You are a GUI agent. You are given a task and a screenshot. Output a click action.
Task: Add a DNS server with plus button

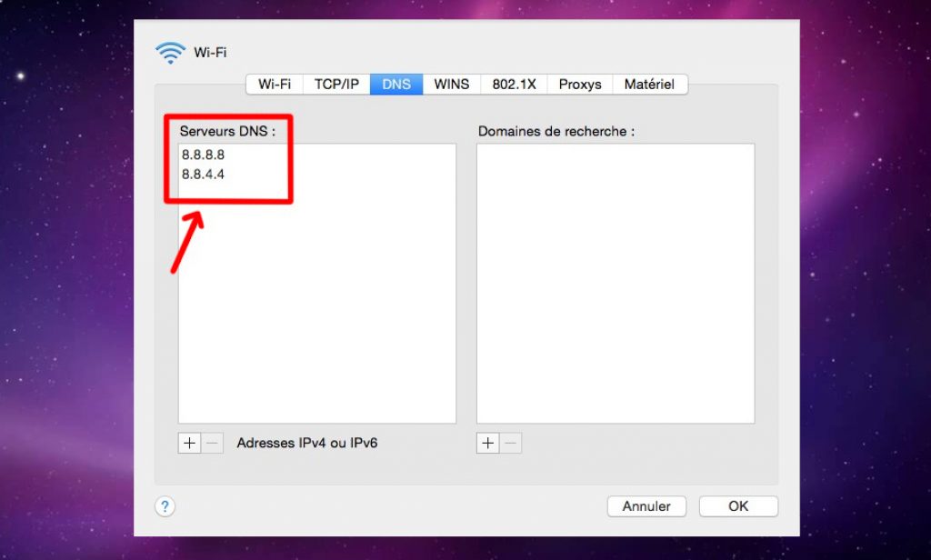click(x=189, y=443)
